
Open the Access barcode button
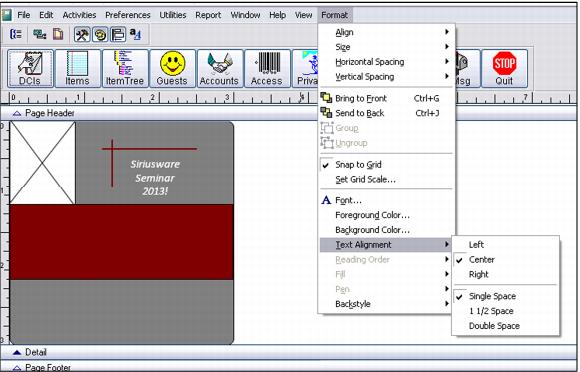pos(267,69)
